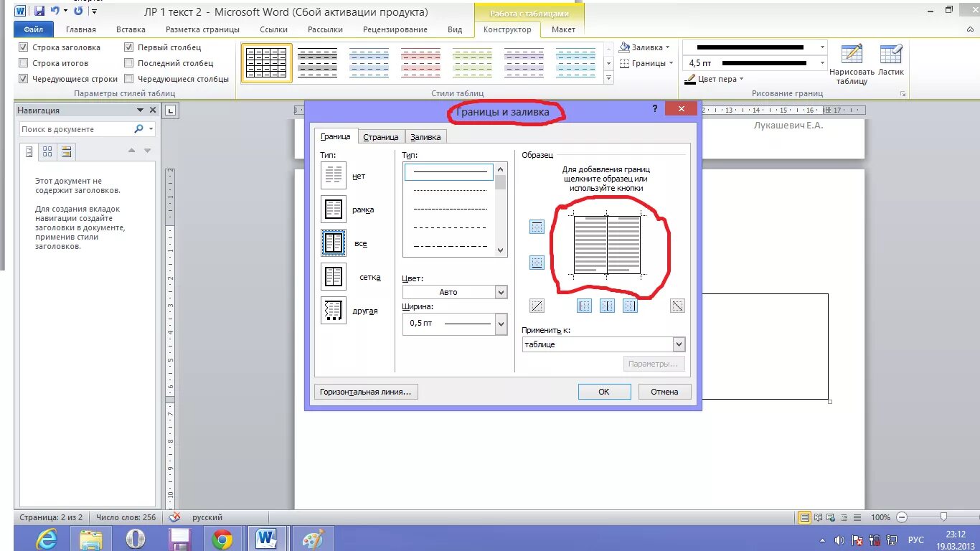Close the navigation pane
The image size is (980, 551).
pos(152,110)
